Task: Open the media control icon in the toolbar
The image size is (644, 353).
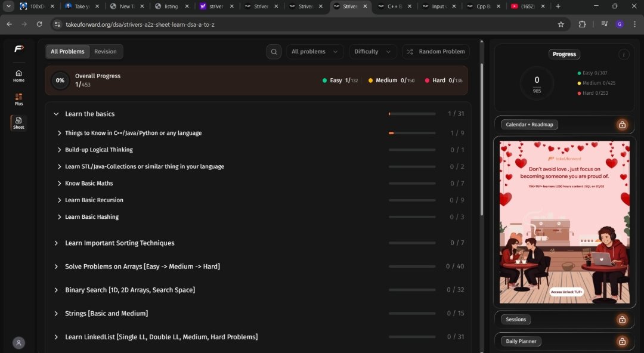Action: click(604, 24)
